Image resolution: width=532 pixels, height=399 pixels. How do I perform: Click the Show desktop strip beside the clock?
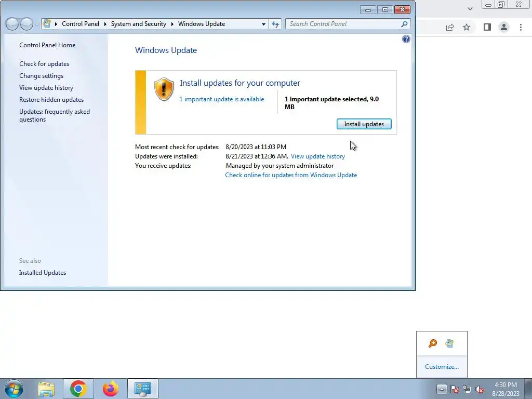pyautogui.click(x=528, y=389)
